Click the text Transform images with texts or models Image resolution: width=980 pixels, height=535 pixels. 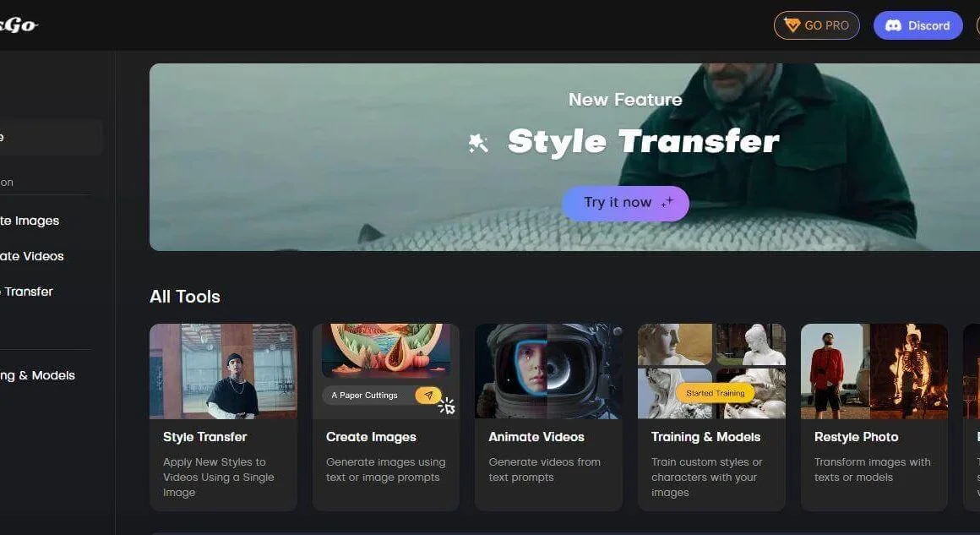873,469
